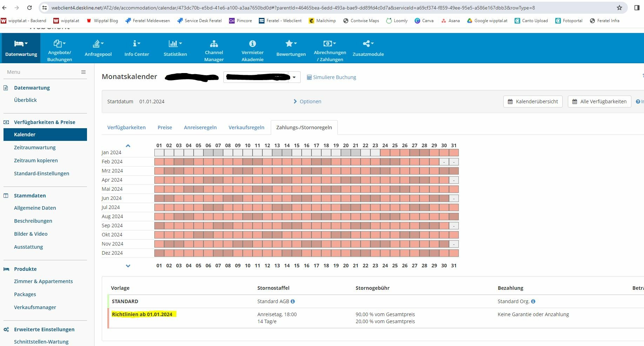Open Fotoportal bookmark
The image size is (644, 346).
569,21
